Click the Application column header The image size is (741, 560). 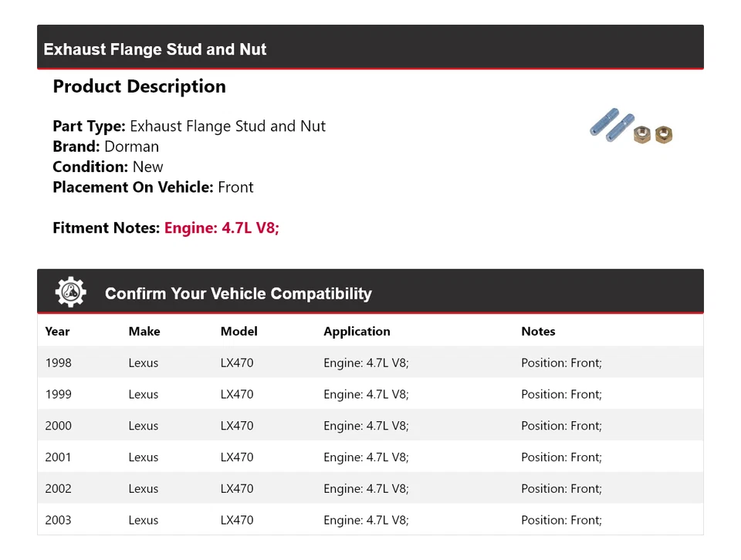tap(357, 331)
